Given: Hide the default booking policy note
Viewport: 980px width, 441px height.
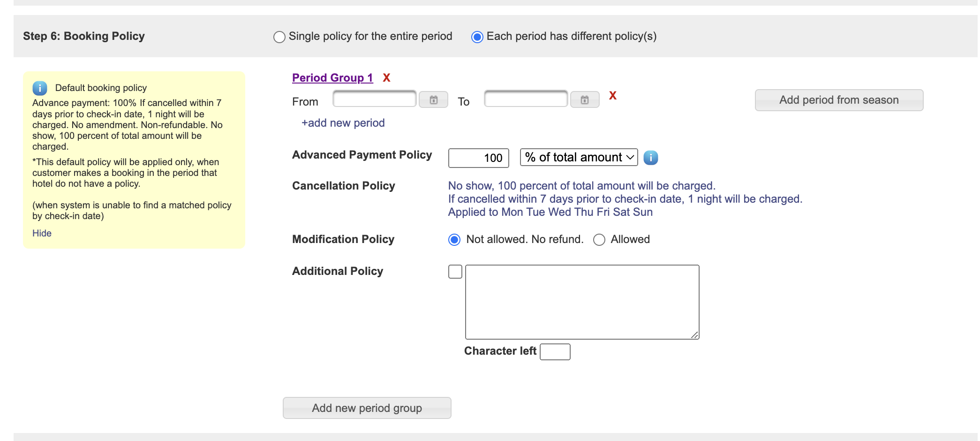Looking at the screenshot, I should coord(42,233).
